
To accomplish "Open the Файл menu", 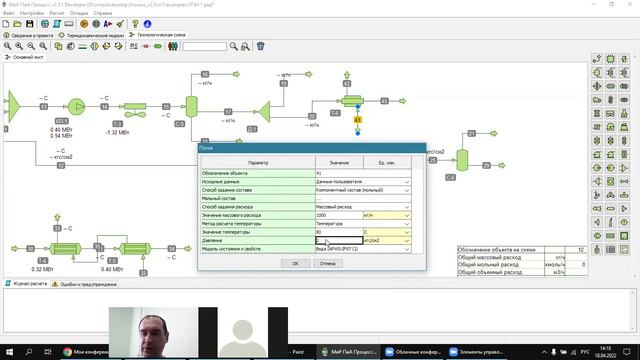I will coord(9,13).
